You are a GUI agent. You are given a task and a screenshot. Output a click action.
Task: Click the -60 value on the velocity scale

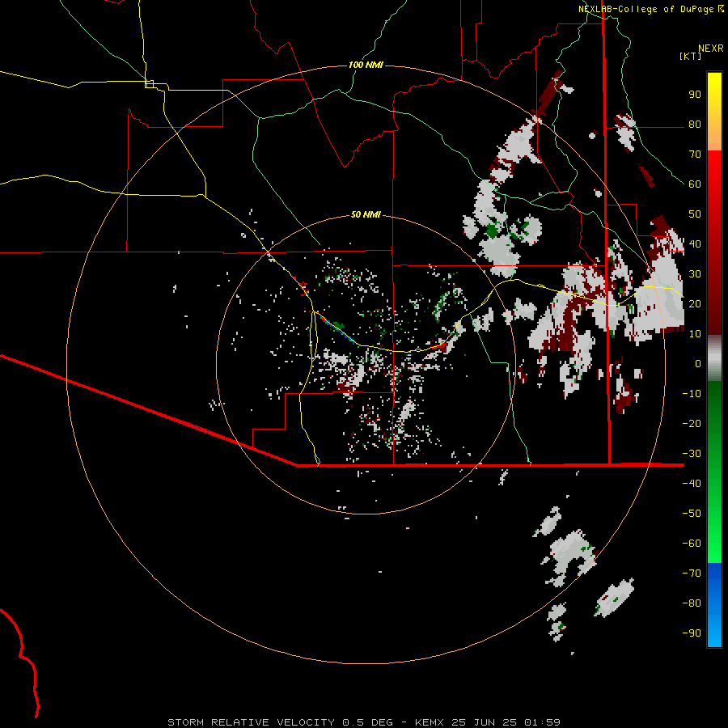click(x=692, y=544)
